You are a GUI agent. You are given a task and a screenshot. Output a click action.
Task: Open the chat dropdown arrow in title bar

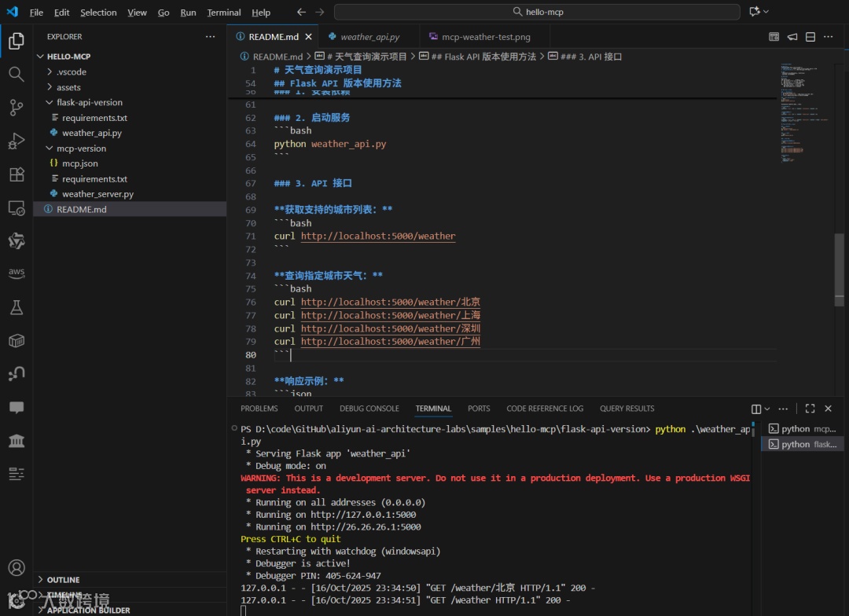tap(766, 12)
